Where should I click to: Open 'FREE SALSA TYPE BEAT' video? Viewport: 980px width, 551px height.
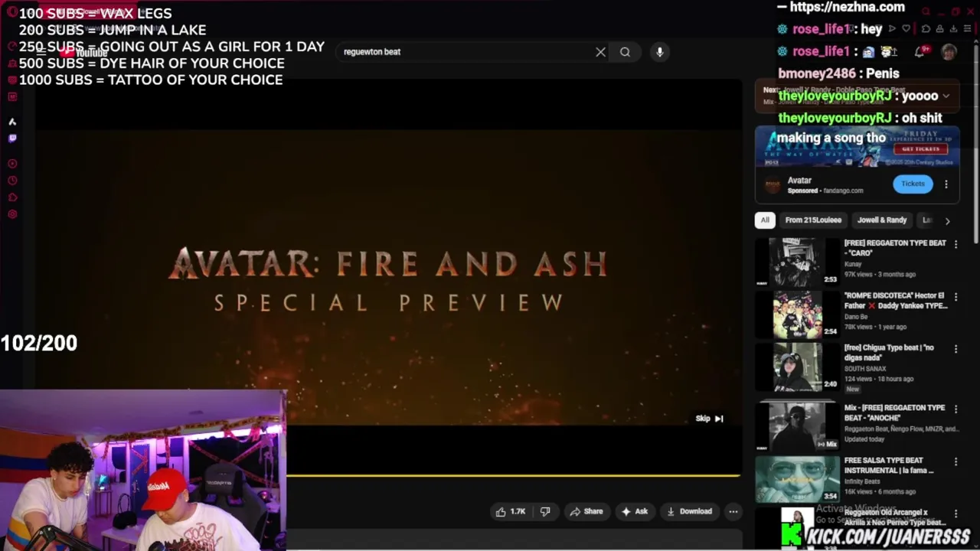click(889, 465)
